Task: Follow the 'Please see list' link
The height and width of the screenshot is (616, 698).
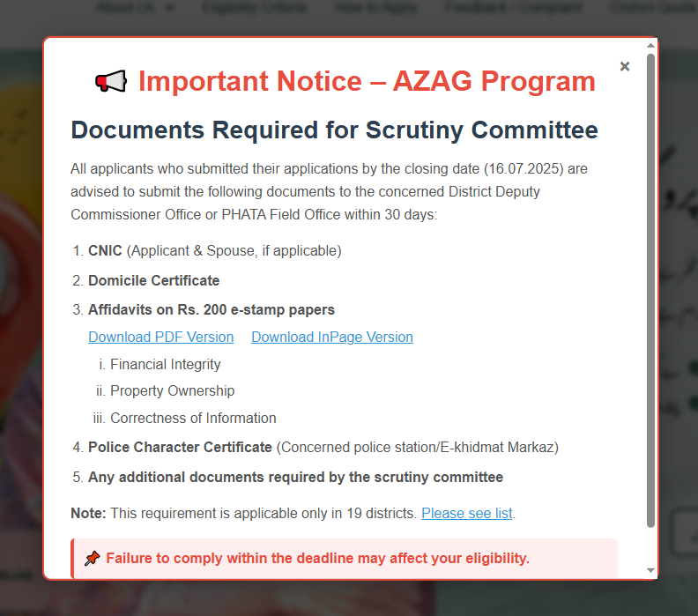Action: click(467, 513)
